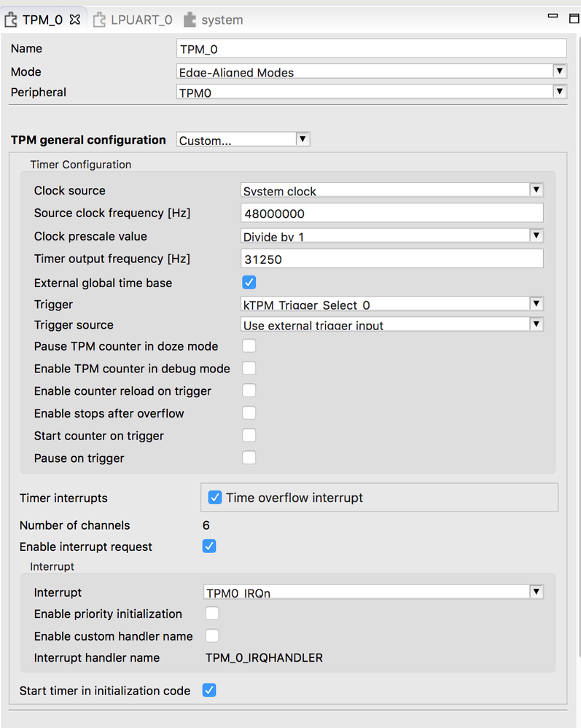The height and width of the screenshot is (728, 581).
Task: Enable TPM counter in debug mode
Action: click(249, 369)
